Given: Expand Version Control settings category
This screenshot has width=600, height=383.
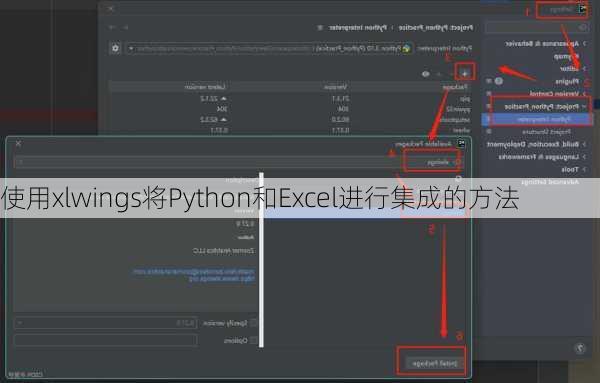Looking at the screenshot, I should pyautogui.click(x=584, y=94).
